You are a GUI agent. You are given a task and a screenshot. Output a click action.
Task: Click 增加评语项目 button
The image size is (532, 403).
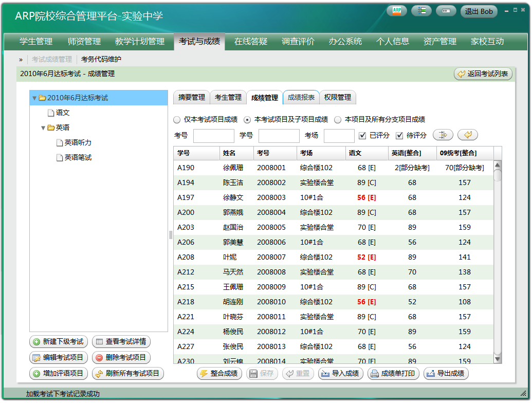[x=59, y=374]
